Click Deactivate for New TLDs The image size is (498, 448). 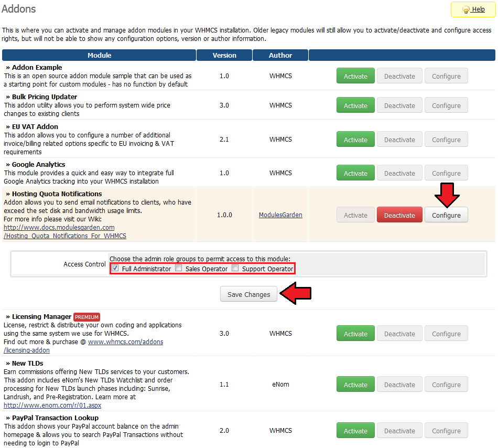(399, 385)
